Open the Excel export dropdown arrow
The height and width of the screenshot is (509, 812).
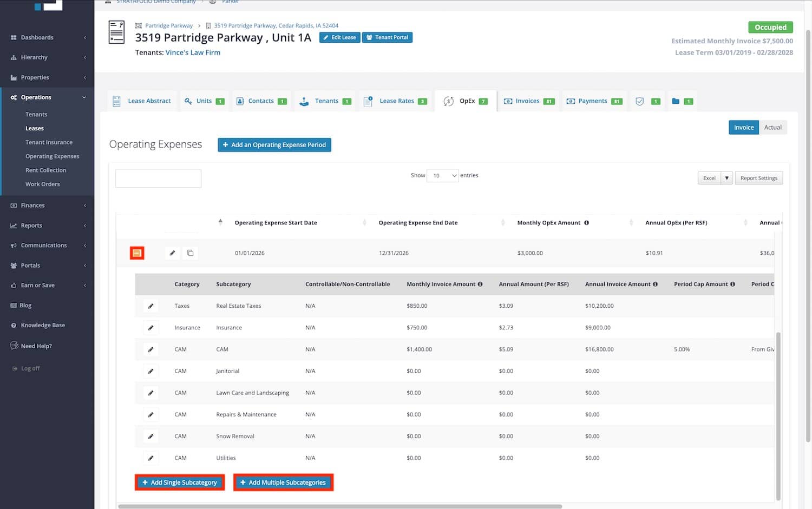tap(726, 178)
